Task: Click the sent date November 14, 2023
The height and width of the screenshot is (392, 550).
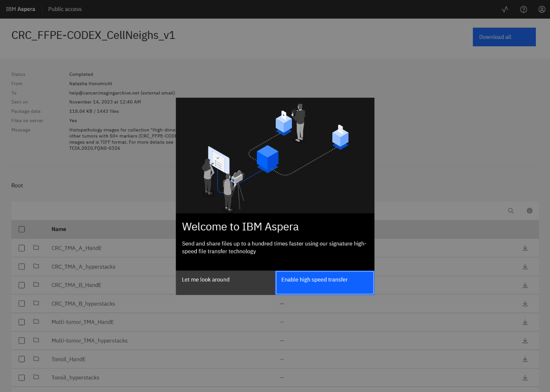Action: [105, 102]
